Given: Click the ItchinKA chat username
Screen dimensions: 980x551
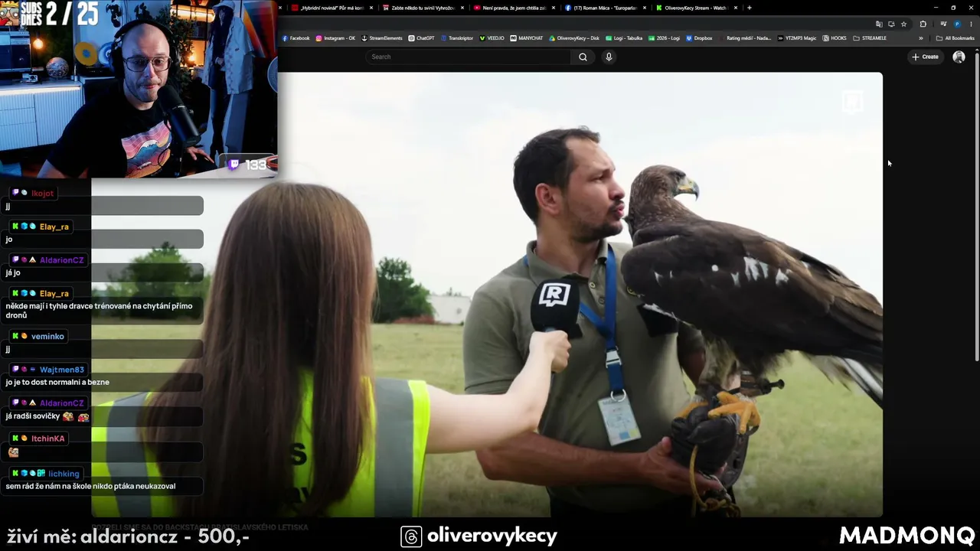Looking at the screenshot, I should click(47, 439).
